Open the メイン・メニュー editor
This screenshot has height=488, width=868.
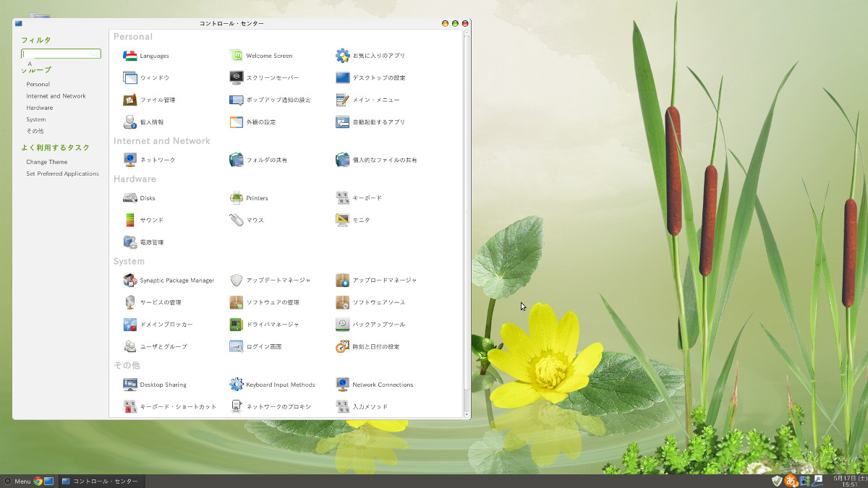point(367,100)
